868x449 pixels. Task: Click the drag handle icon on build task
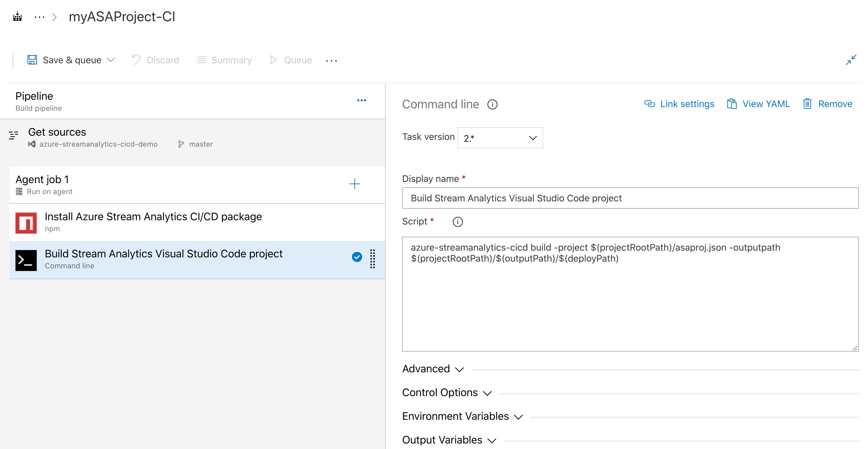373,258
